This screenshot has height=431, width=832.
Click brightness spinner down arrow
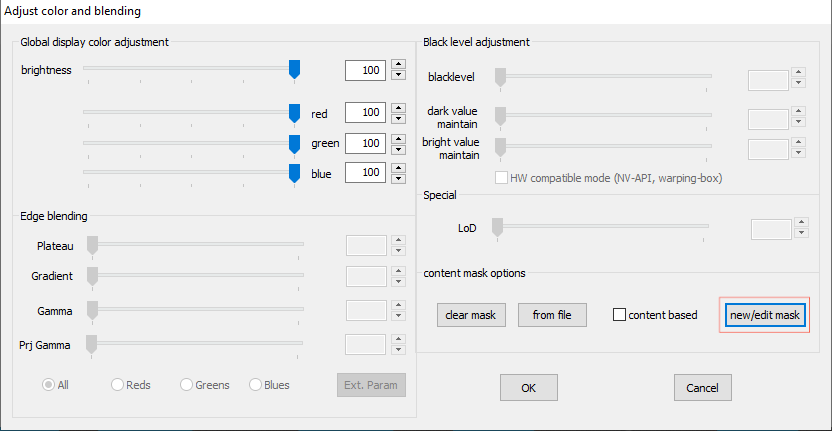398,76
